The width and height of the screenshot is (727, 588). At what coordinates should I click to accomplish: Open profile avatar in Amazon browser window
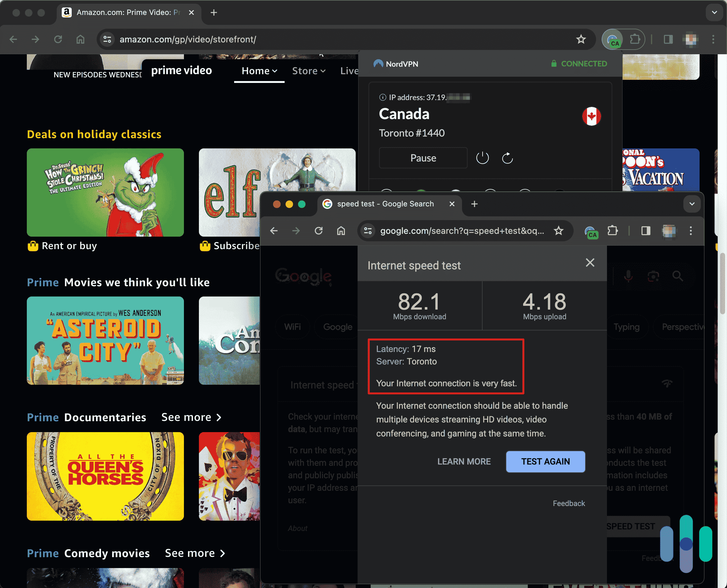coord(691,39)
